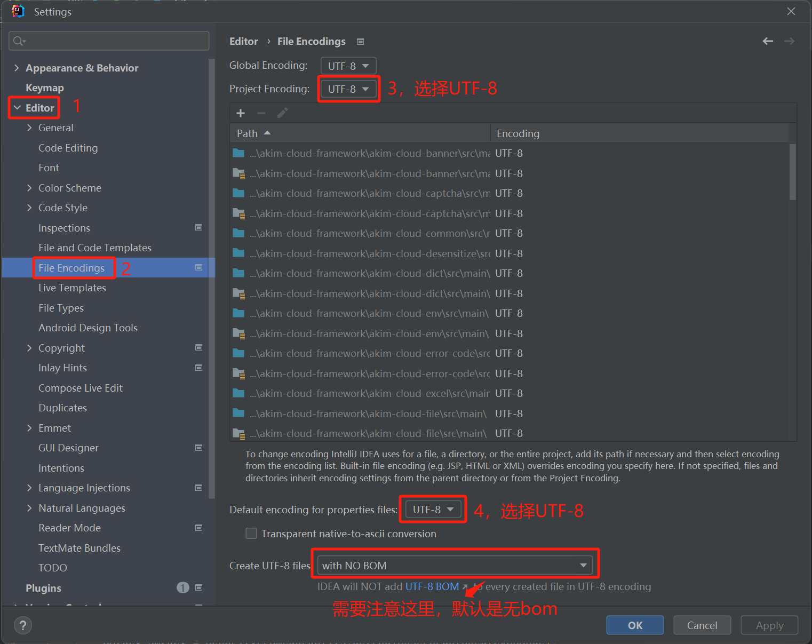Click the help question mark icon
The image size is (812, 644).
22,625
